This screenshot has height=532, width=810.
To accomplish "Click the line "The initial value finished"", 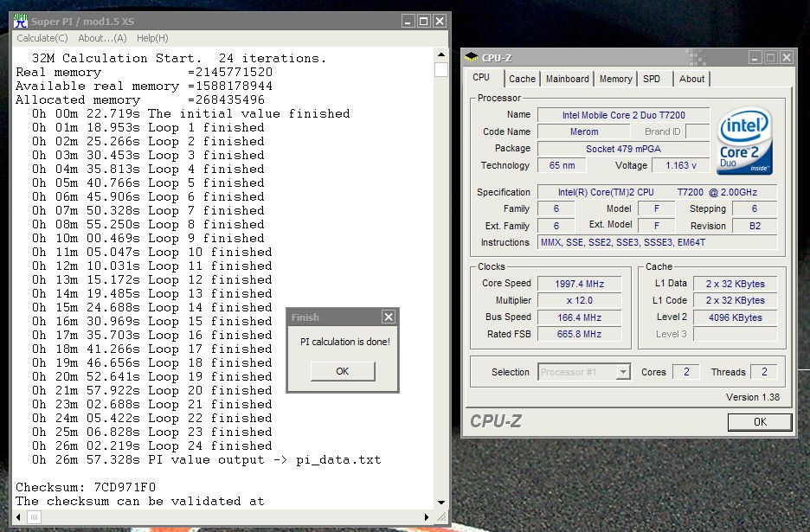I will coord(190,113).
